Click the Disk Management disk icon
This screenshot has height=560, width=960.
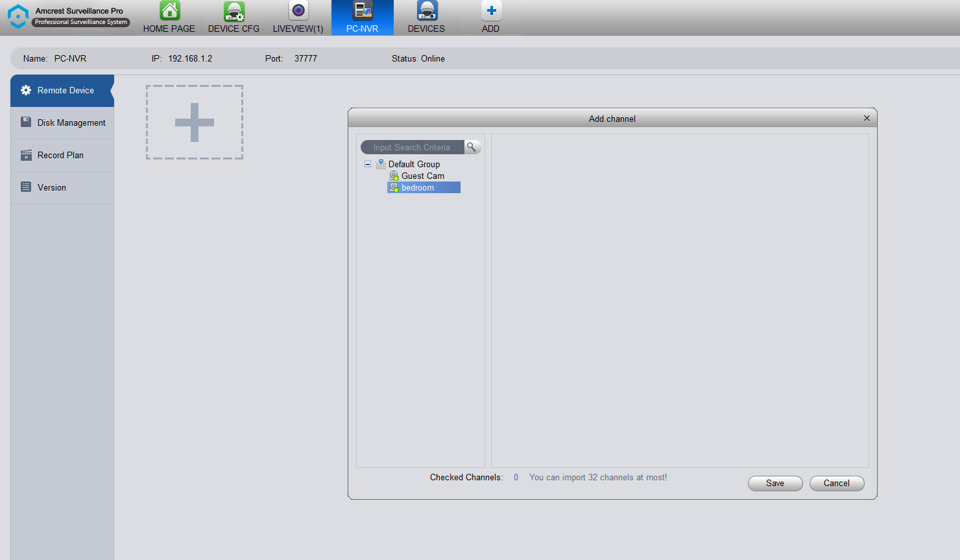point(26,122)
